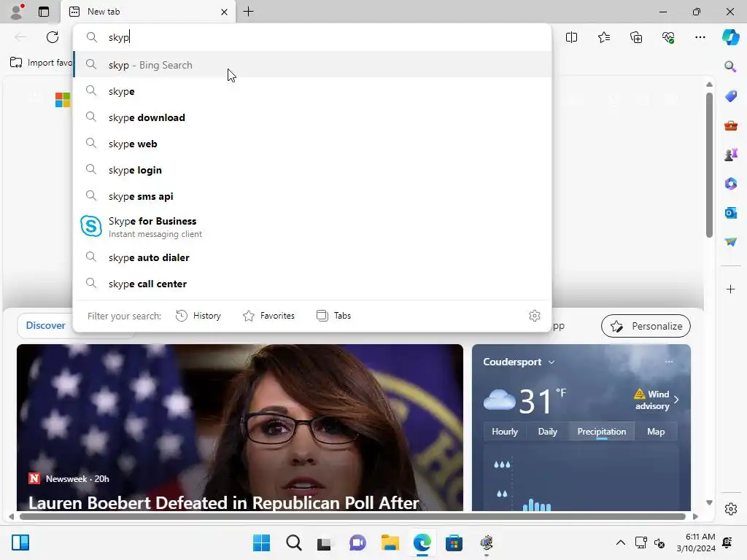This screenshot has width=747, height=560.
Task: Select the 'skyp - Bing Search' suggestion
Action: (312, 65)
